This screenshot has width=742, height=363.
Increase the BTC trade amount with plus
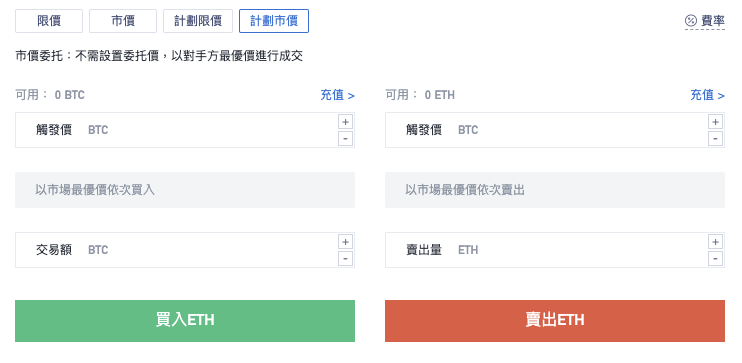(345, 242)
